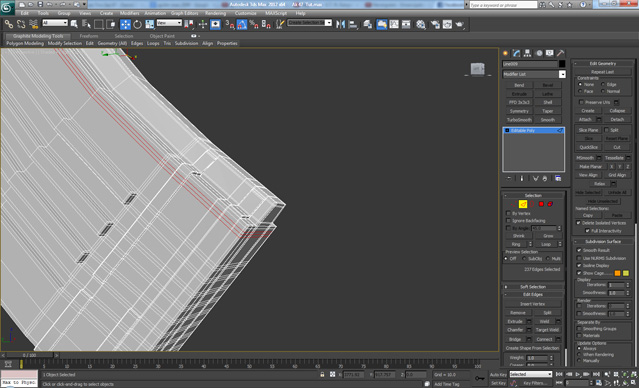
Task: Click the 3ds Max application logo button
Action: [7, 7]
